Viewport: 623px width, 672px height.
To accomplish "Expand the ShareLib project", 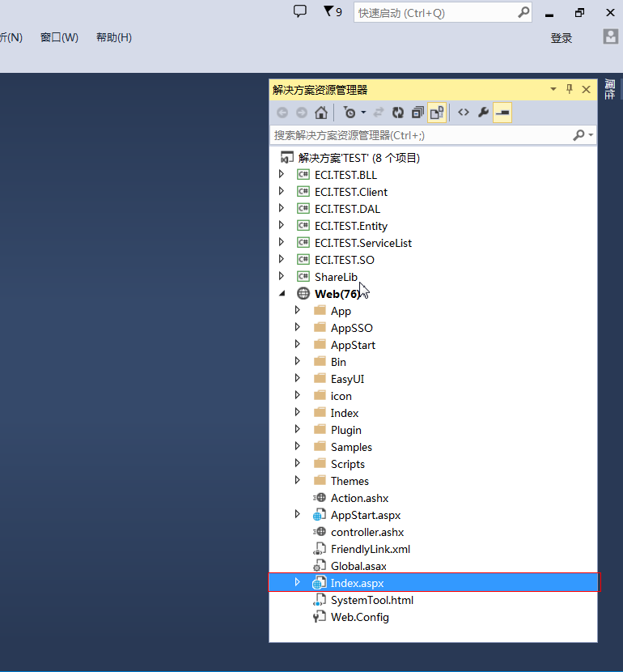I will [x=282, y=276].
